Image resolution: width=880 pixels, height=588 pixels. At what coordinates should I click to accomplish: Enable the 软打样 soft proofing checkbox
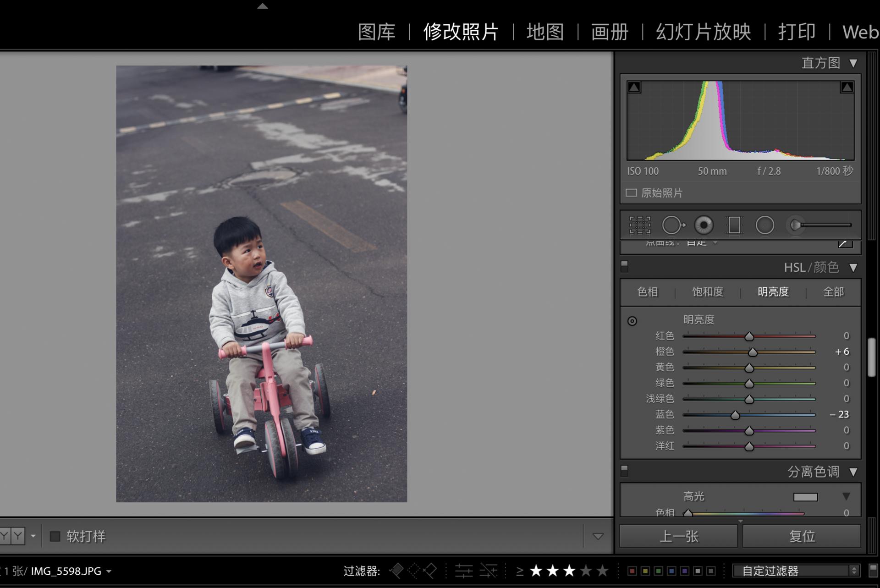pyautogui.click(x=55, y=536)
